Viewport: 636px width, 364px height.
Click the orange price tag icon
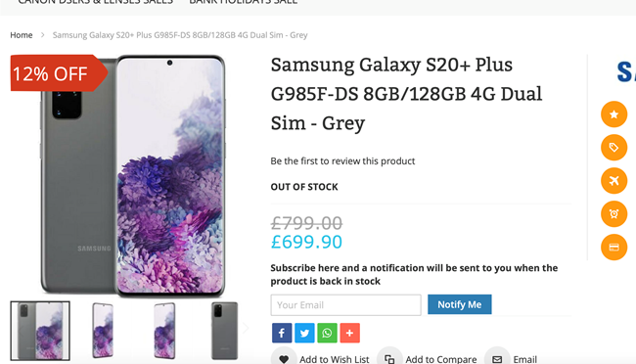coord(613,148)
